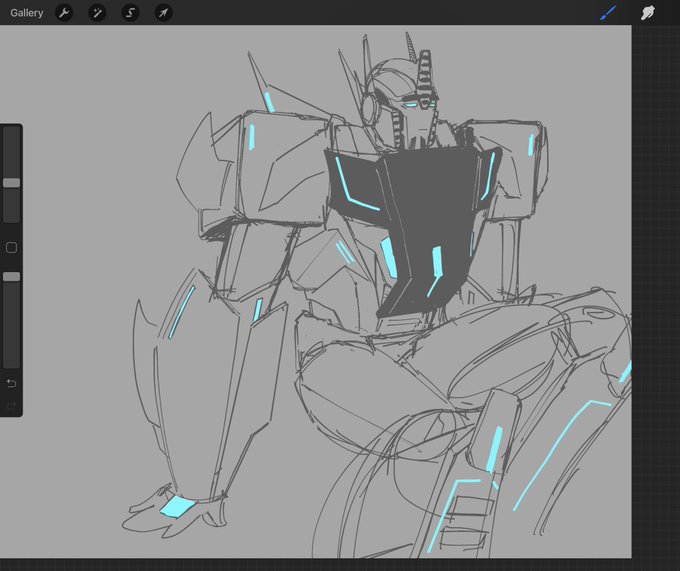The height and width of the screenshot is (571, 680).
Task: Open the Adjustments magic wand menu
Action: click(x=97, y=13)
